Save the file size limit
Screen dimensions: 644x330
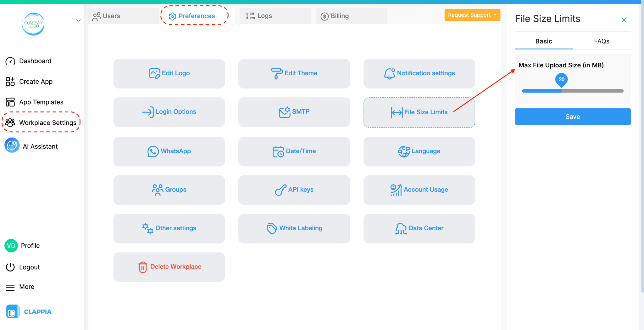click(573, 117)
